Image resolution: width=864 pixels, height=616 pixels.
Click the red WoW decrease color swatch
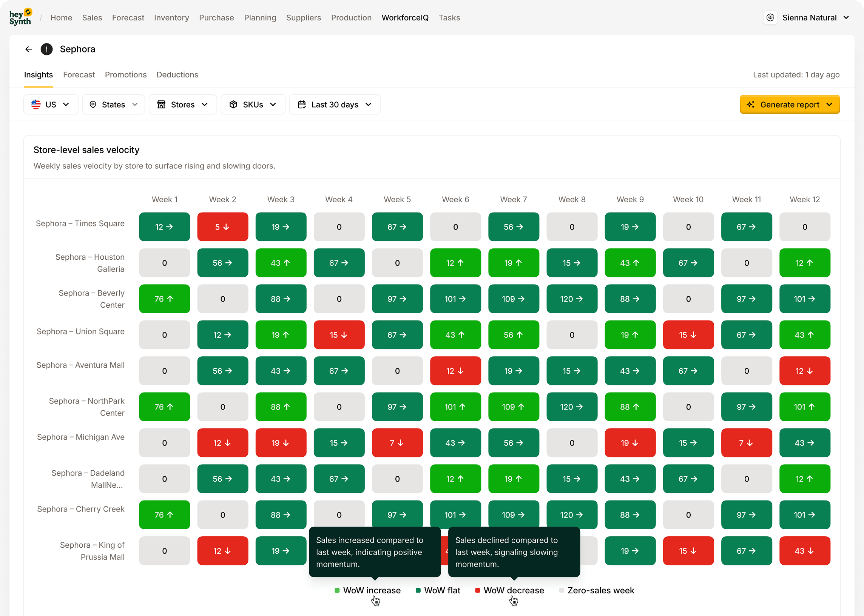coord(477,590)
